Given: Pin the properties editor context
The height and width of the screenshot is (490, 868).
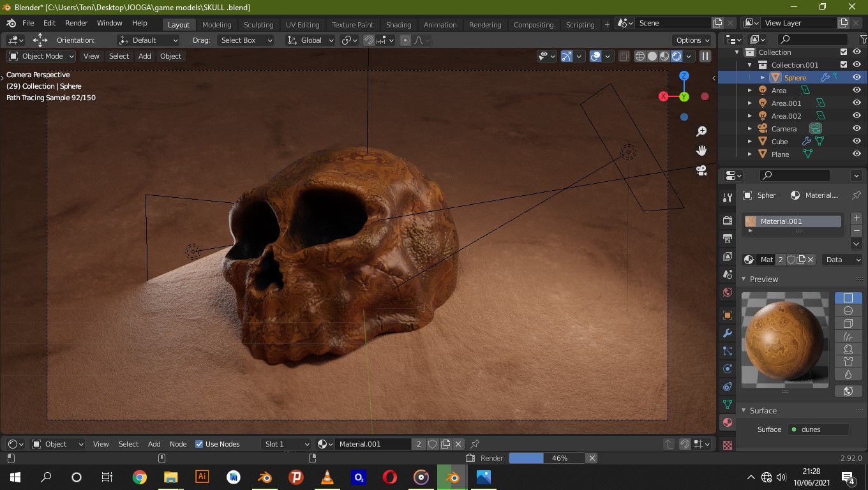Looking at the screenshot, I should pyautogui.click(x=857, y=195).
